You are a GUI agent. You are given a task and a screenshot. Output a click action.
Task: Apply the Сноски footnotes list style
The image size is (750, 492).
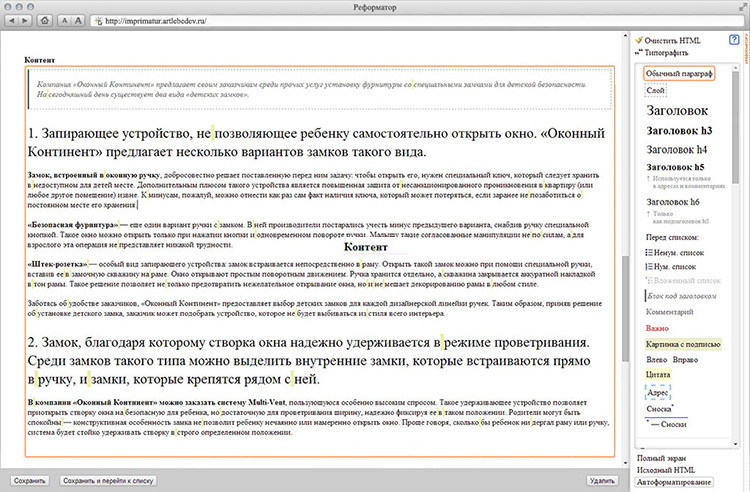click(x=667, y=424)
